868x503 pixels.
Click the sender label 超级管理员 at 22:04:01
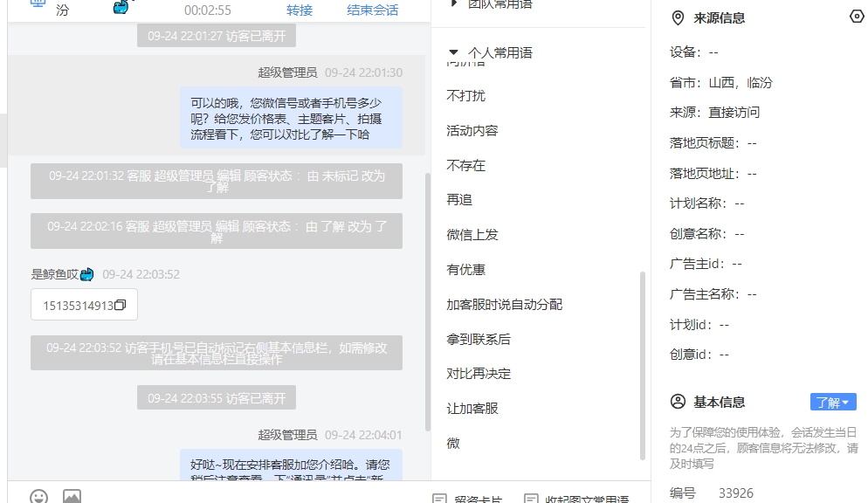[287, 435]
